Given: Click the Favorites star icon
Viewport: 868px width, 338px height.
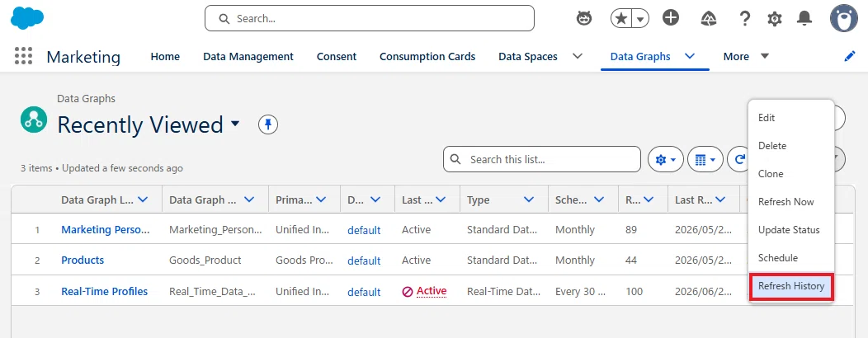Looking at the screenshot, I should (x=621, y=19).
